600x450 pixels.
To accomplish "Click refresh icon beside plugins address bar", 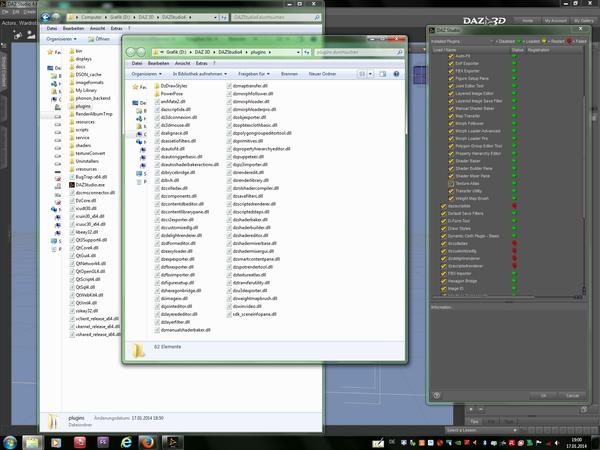I will [307, 52].
